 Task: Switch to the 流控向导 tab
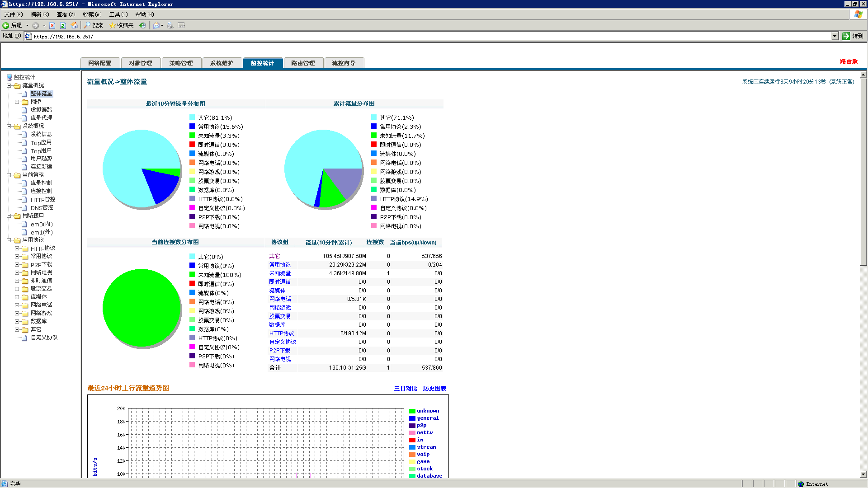344,63
